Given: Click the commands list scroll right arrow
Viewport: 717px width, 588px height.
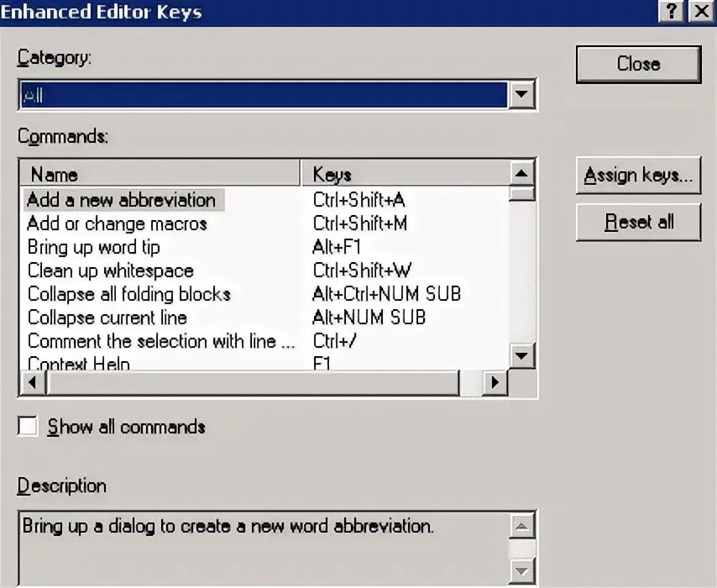Looking at the screenshot, I should (495, 382).
